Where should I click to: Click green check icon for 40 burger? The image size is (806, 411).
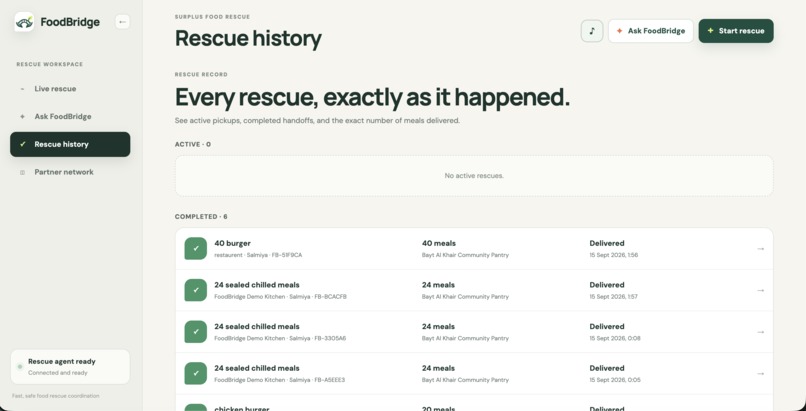(x=196, y=249)
